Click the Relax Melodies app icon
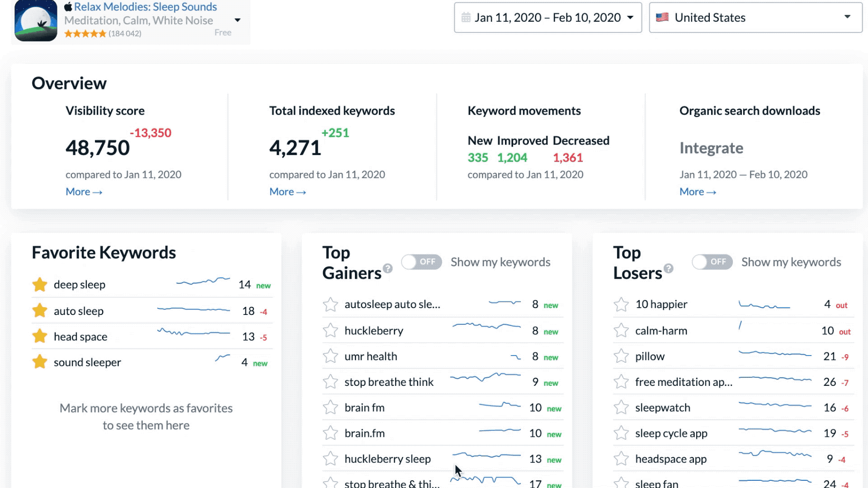This screenshot has height=488, width=868. [36, 21]
